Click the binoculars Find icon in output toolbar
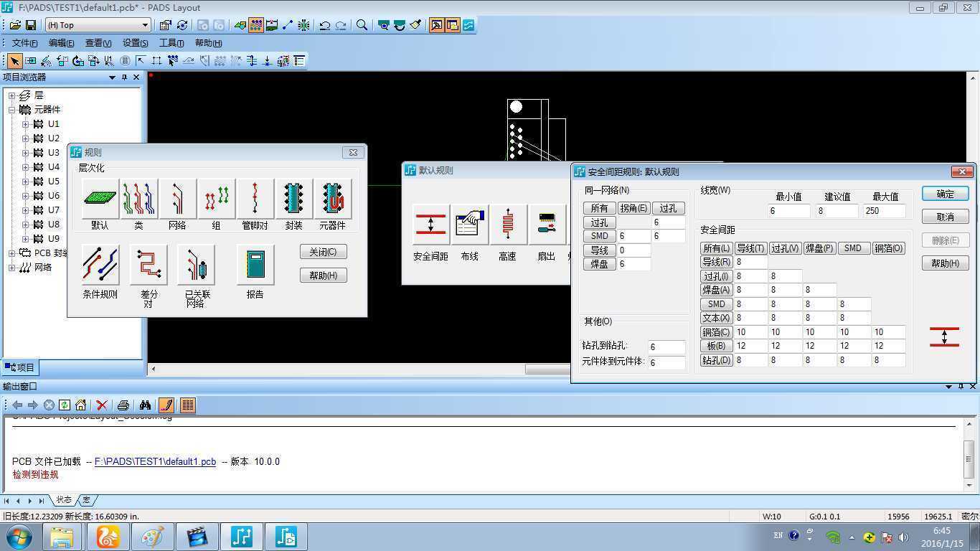Image resolution: width=980 pixels, height=551 pixels. click(x=145, y=405)
